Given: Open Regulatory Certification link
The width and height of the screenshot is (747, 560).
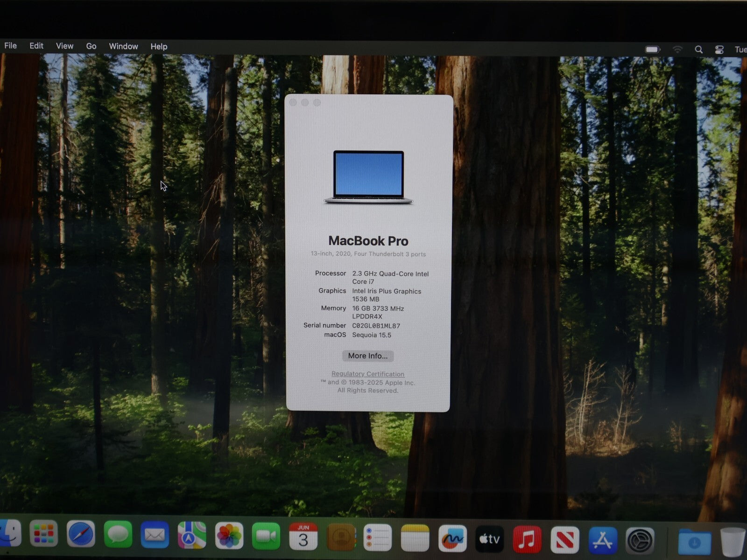Looking at the screenshot, I should coord(368,374).
